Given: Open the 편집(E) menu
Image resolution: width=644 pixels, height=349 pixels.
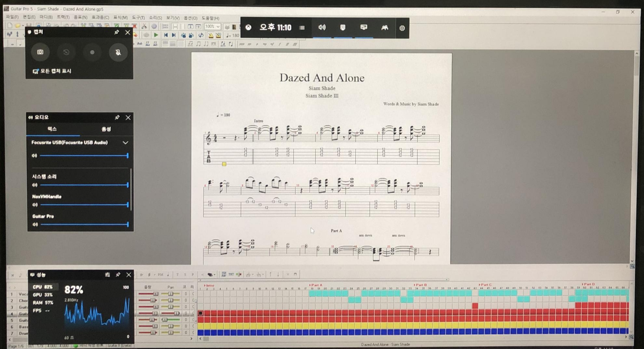Looking at the screenshot, I should [29, 17].
